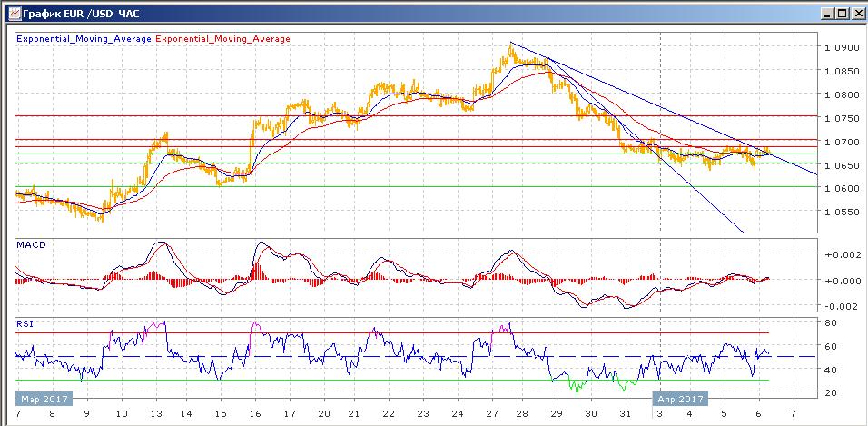This screenshot has height=426, width=868.
Task: Click date label 29 on time axis
Action: click(557, 413)
